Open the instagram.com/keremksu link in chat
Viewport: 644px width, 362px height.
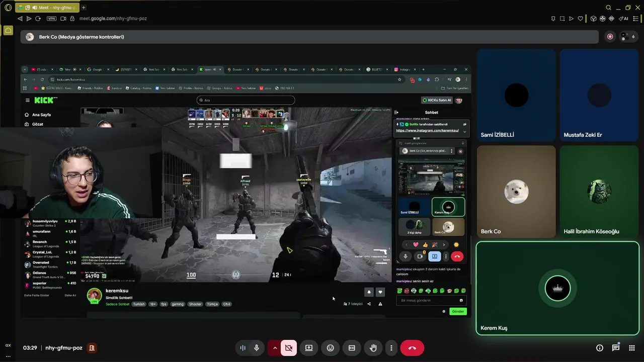(x=427, y=130)
